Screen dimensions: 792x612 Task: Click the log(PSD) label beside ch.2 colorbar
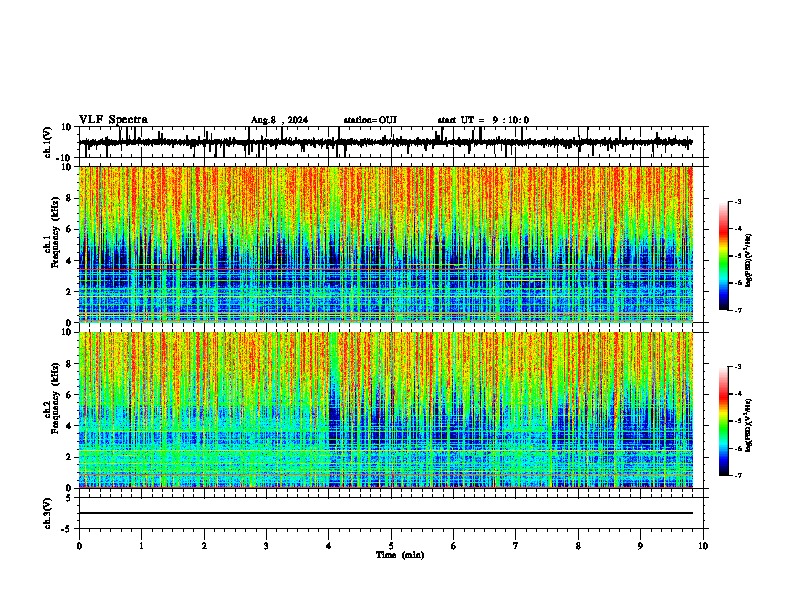(749, 425)
